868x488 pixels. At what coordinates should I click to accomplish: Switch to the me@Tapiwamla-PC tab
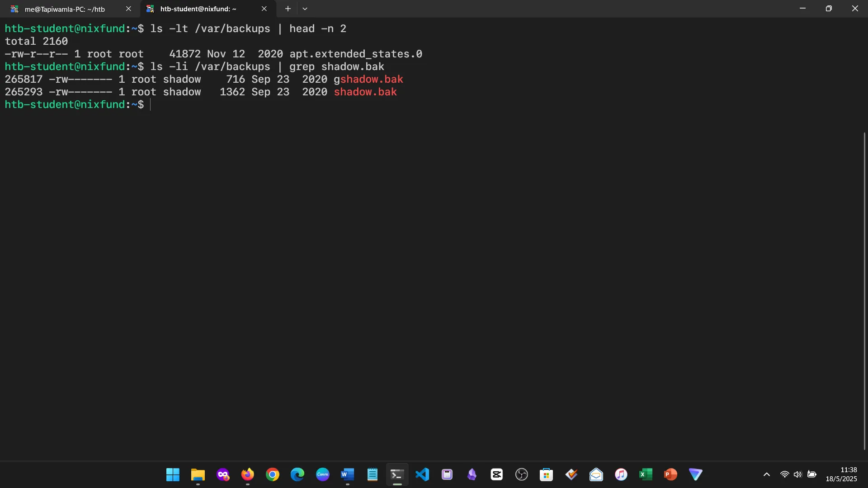click(x=65, y=9)
